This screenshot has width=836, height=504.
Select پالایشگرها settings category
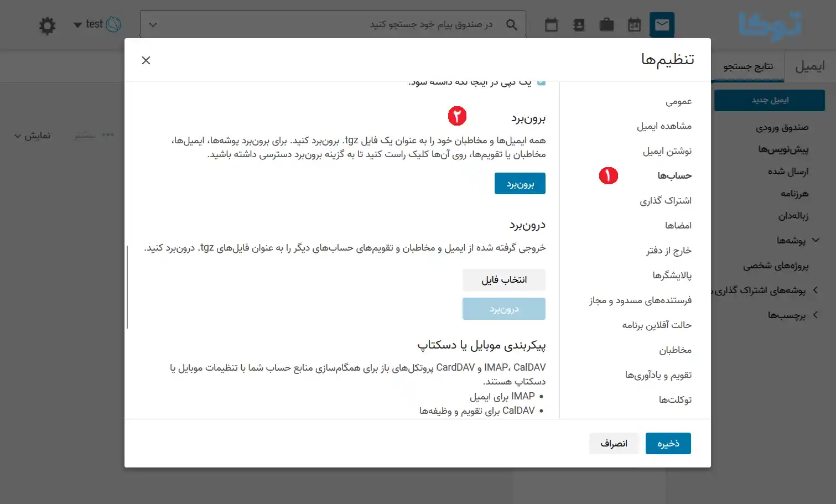[x=672, y=276]
